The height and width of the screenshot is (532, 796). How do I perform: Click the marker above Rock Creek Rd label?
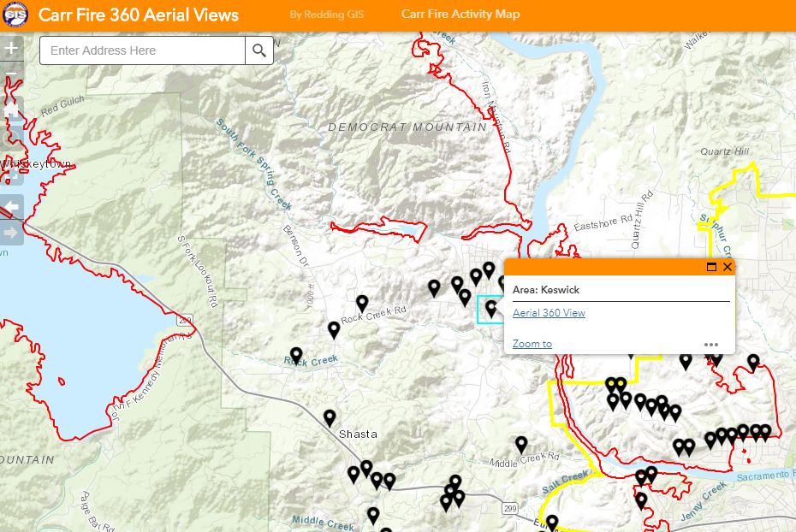[362, 303]
